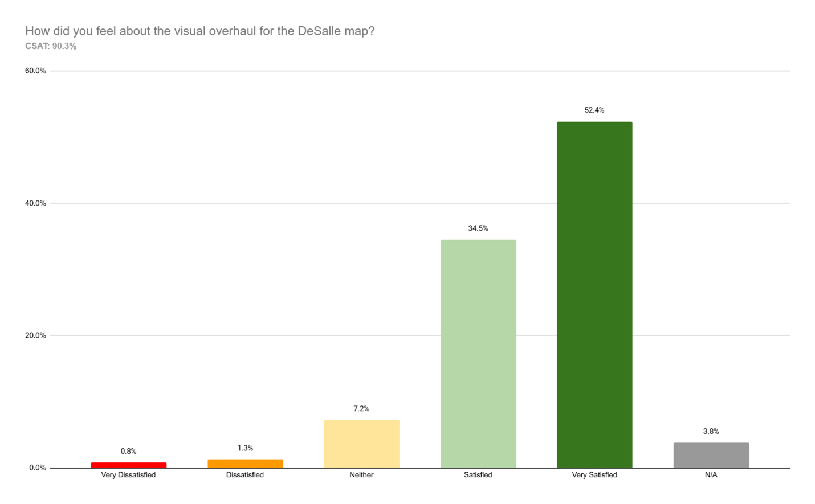Screen dimensions: 815x504
Task: Select the 7.2% data label
Action: (361, 408)
